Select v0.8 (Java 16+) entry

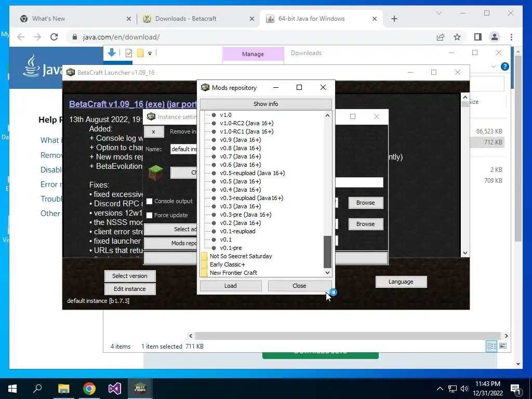tap(241, 148)
